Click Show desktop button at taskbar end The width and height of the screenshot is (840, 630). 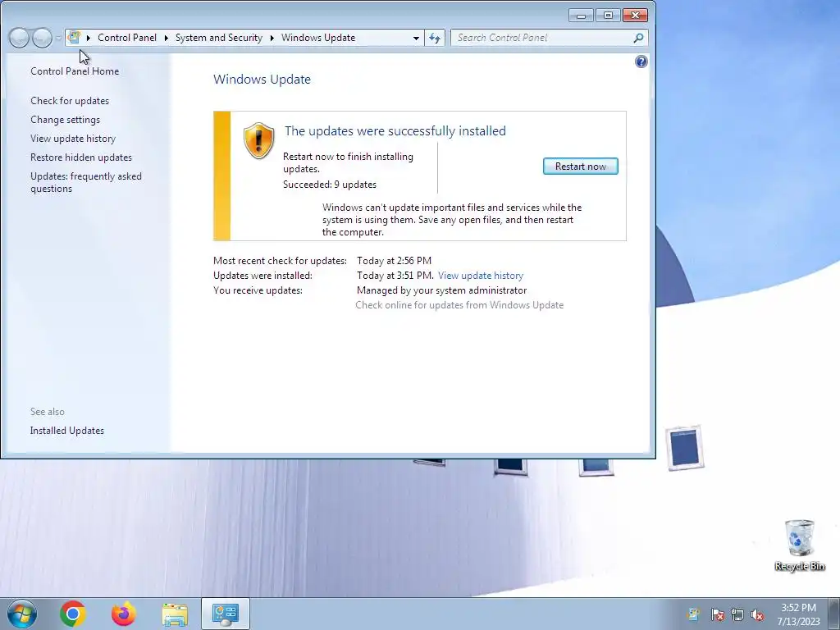click(834, 614)
